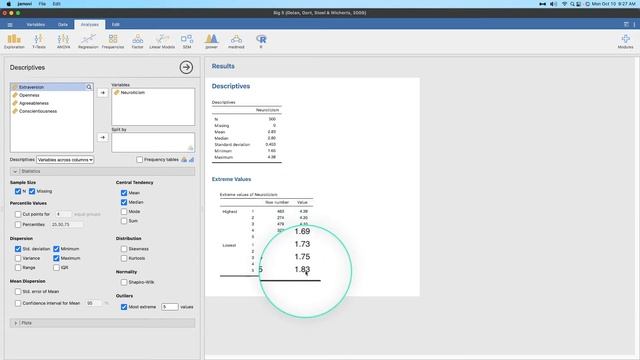The width and height of the screenshot is (640, 360).
Task: Enable the Frequency tables checkbox
Action: (x=140, y=160)
